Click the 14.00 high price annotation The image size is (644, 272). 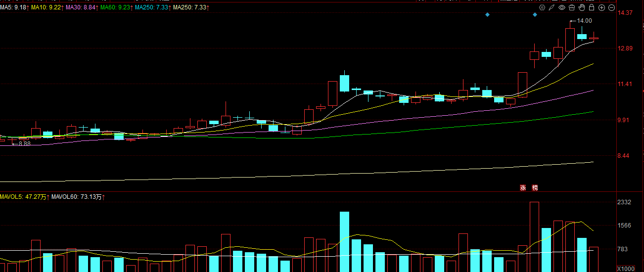pos(584,21)
